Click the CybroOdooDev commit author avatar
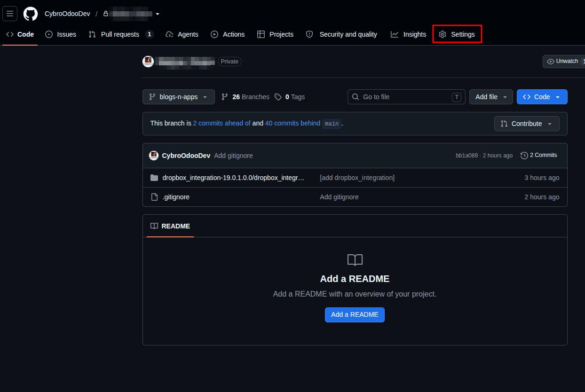Image resolution: width=585 pixels, height=392 pixels. (x=154, y=156)
